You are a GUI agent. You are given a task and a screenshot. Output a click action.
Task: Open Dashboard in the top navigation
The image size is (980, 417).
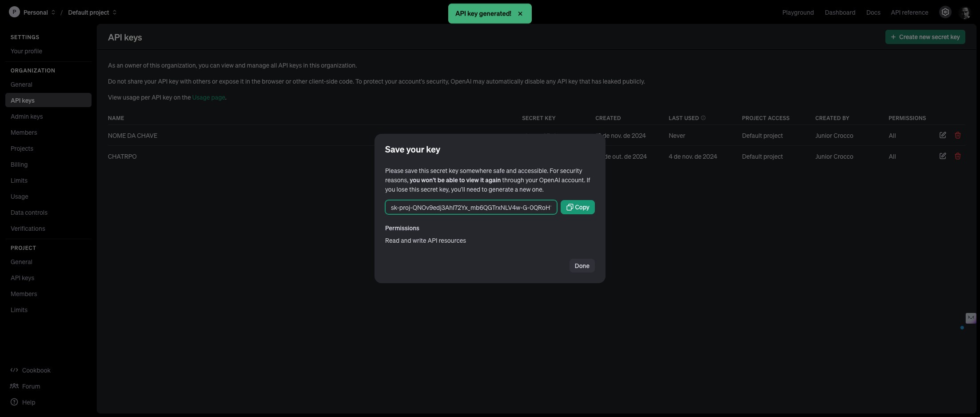(840, 12)
